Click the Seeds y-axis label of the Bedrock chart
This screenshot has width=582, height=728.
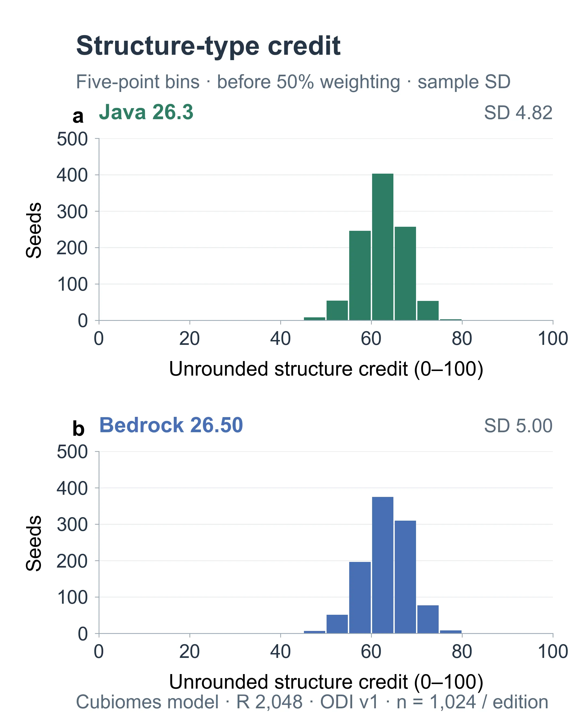click(34, 543)
